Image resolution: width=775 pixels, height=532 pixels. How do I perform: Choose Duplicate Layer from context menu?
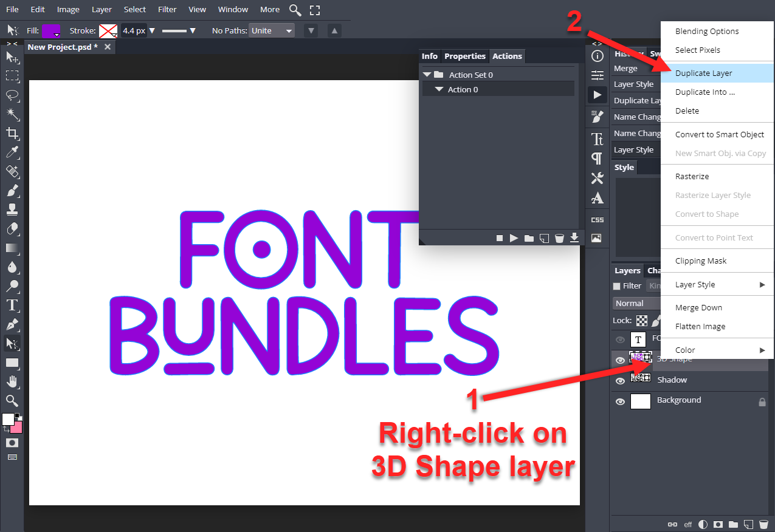click(x=717, y=73)
